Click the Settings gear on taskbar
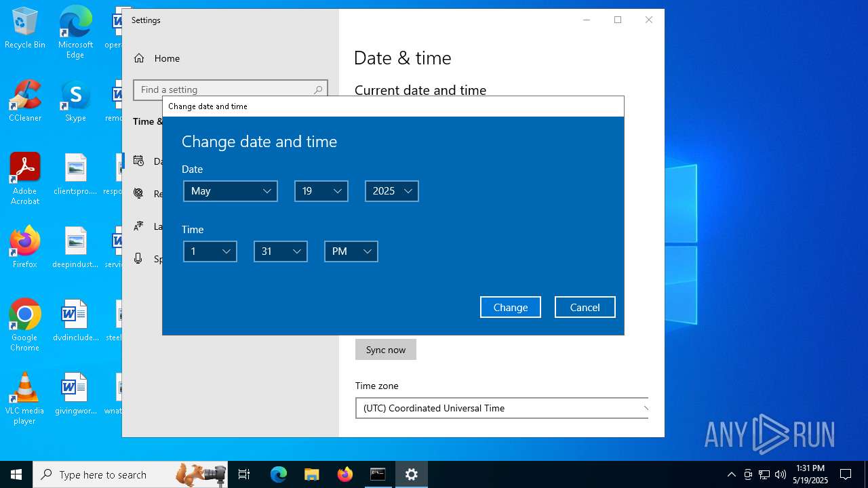Screen dimensions: 868x488 (x=411, y=474)
